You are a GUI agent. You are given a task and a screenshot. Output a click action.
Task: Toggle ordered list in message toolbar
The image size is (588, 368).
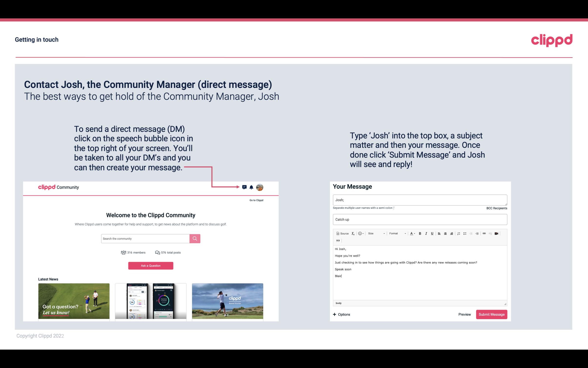458,233
